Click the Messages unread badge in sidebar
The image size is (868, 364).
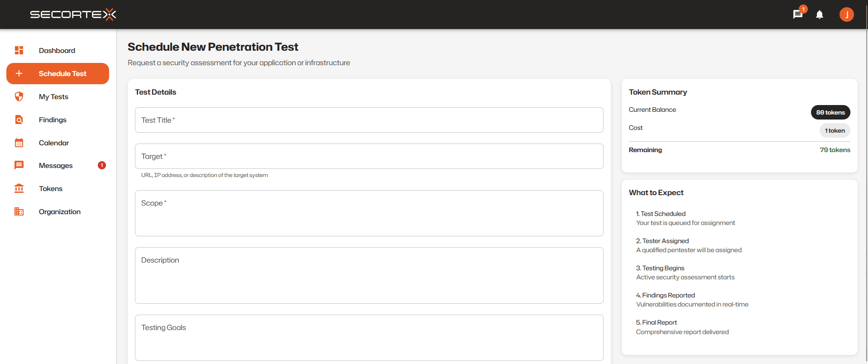click(102, 165)
